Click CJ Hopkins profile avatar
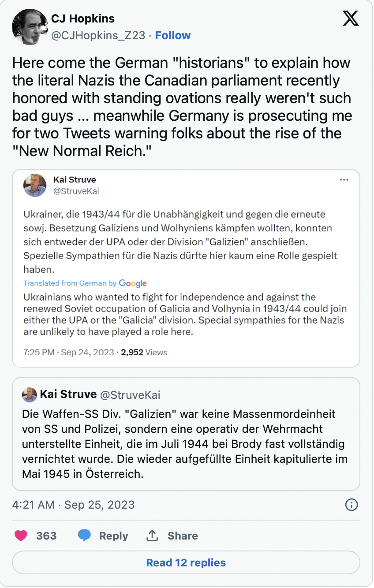This screenshot has width=374, height=588. (x=30, y=27)
